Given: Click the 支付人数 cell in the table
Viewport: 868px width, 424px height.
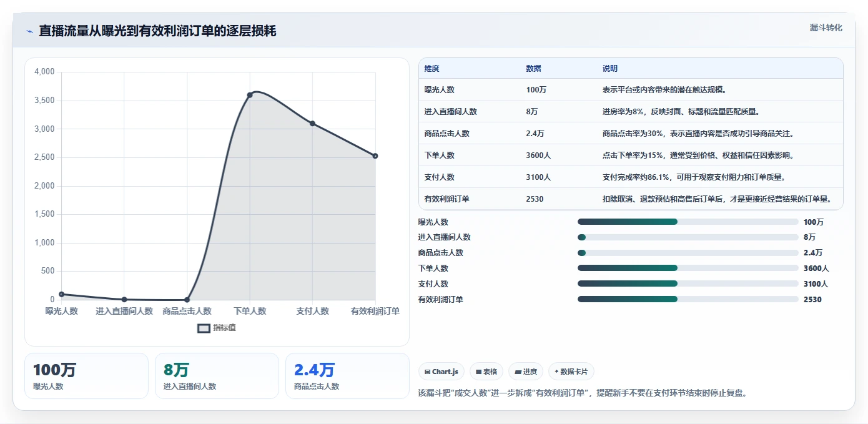Looking at the screenshot, I should (x=440, y=177).
